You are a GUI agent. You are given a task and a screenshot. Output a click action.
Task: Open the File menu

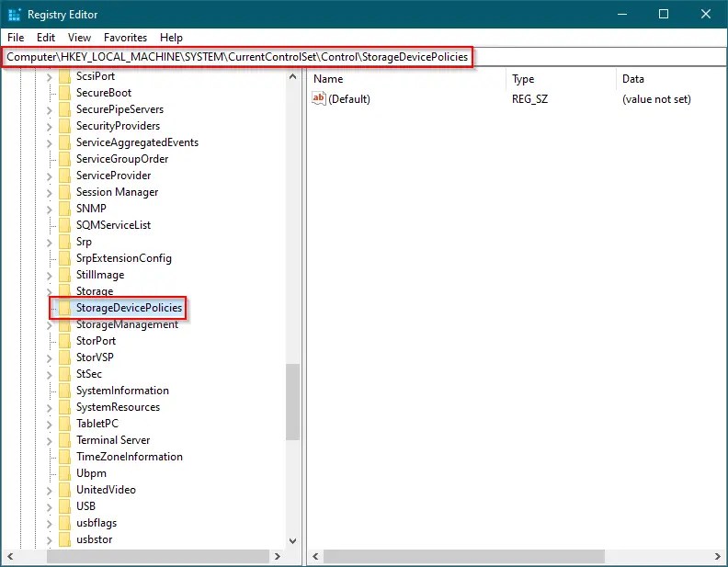(16, 38)
